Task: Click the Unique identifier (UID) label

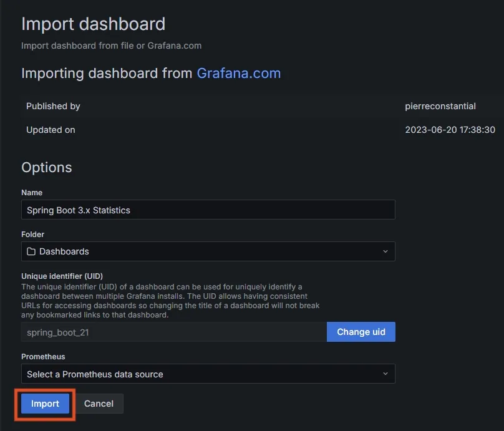Action: (x=62, y=276)
